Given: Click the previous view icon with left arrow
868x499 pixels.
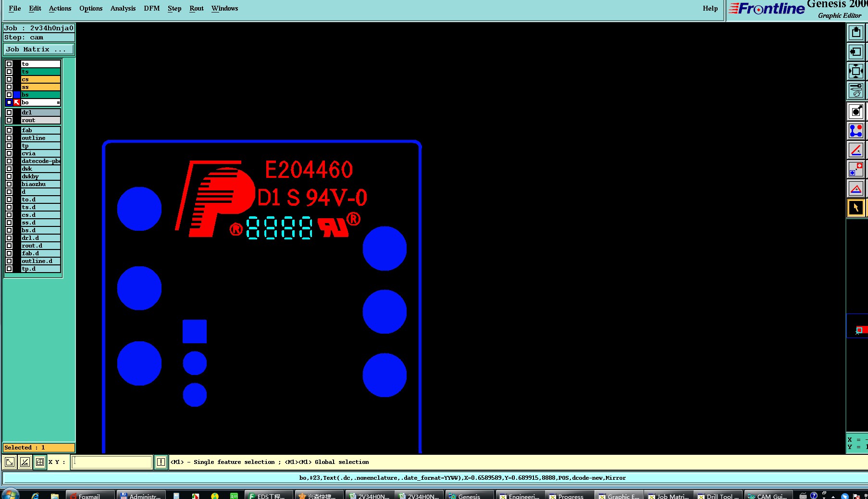Looking at the screenshot, I should pyautogui.click(x=856, y=52).
